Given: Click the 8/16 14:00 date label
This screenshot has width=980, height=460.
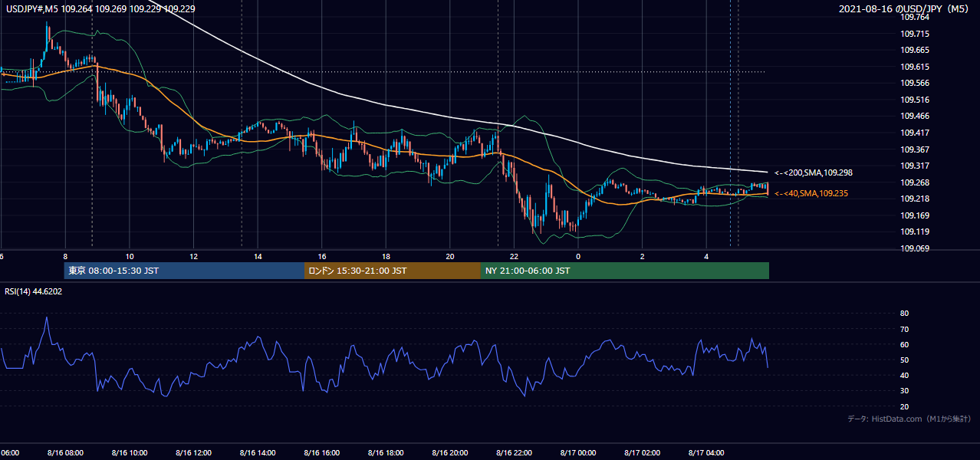Looking at the screenshot, I should pyautogui.click(x=258, y=453).
